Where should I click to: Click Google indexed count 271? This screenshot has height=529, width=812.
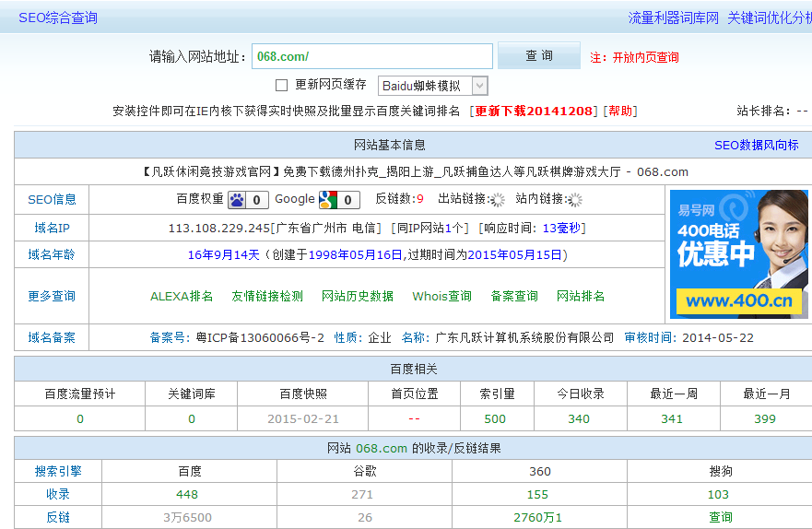[x=362, y=495]
